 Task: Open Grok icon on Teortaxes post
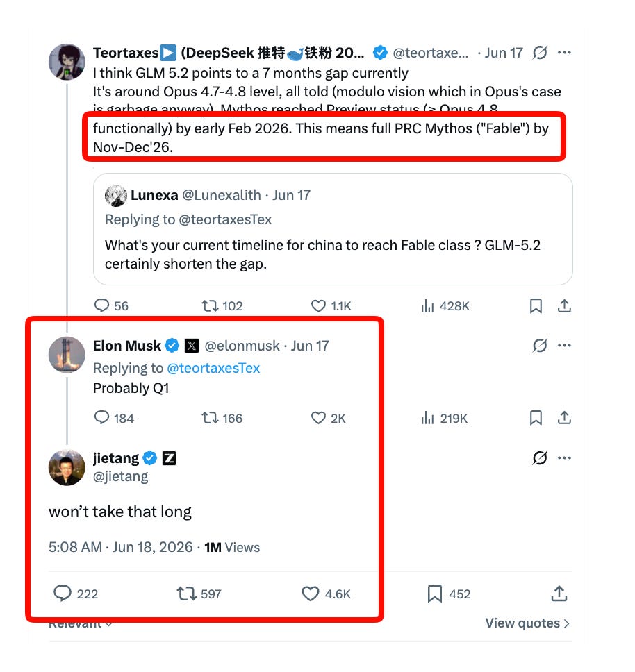[540, 53]
